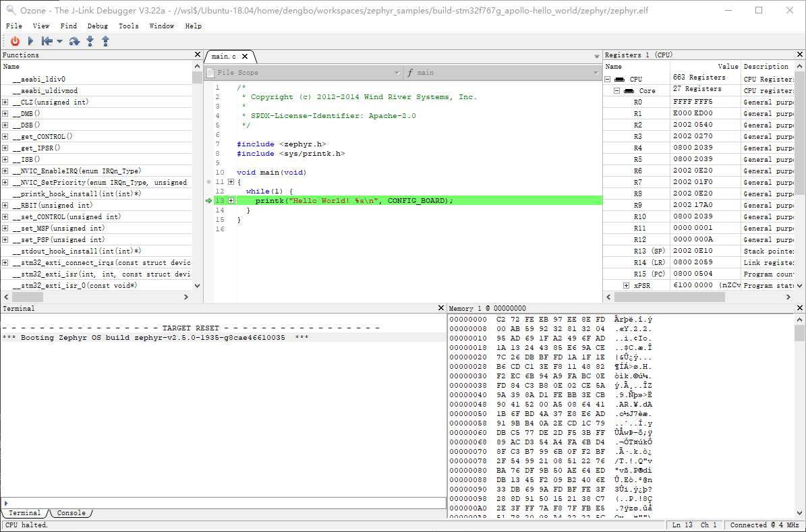Expand the disassembly for line 11
Screen dimensions: 806x532
point(231,182)
